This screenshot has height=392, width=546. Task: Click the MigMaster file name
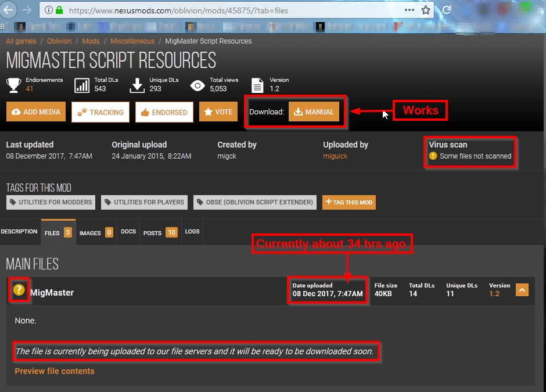point(52,293)
